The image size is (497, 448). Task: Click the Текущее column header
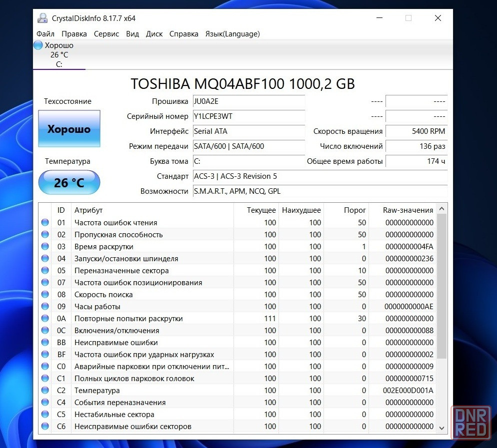256,210
